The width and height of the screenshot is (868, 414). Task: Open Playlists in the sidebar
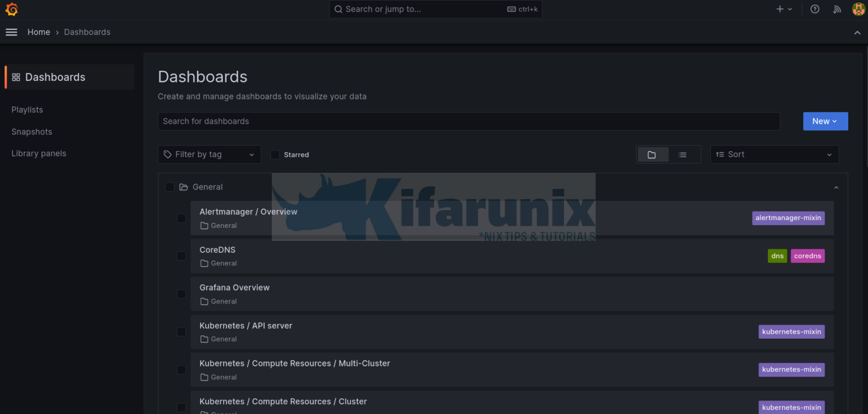pyautogui.click(x=27, y=109)
